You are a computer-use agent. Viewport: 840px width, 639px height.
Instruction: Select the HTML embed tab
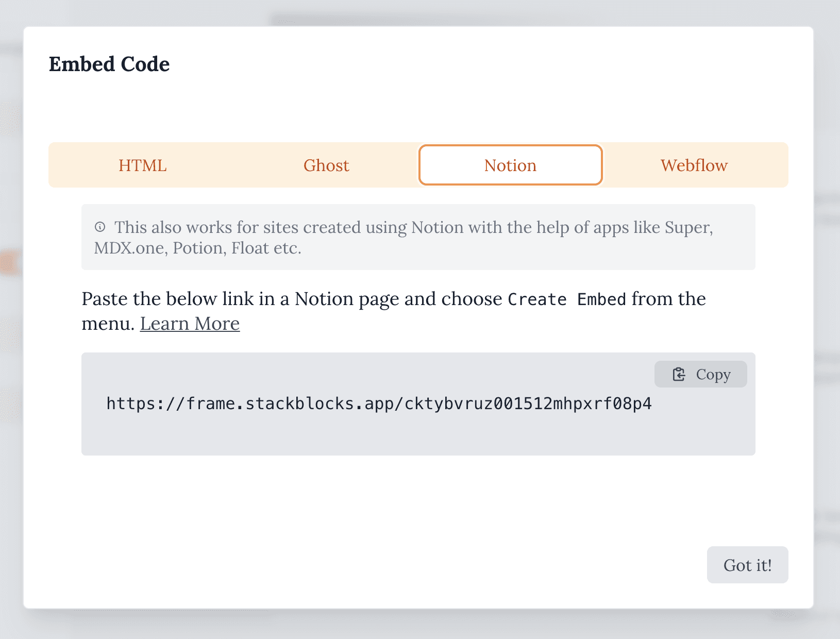tap(142, 165)
